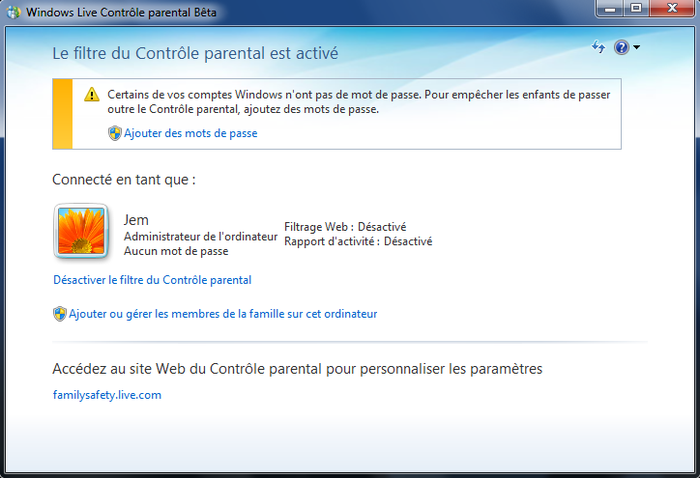The image size is (700, 478).
Task: Click Administrateur de l'ordinateur label
Action: pyautogui.click(x=201, y=237)
